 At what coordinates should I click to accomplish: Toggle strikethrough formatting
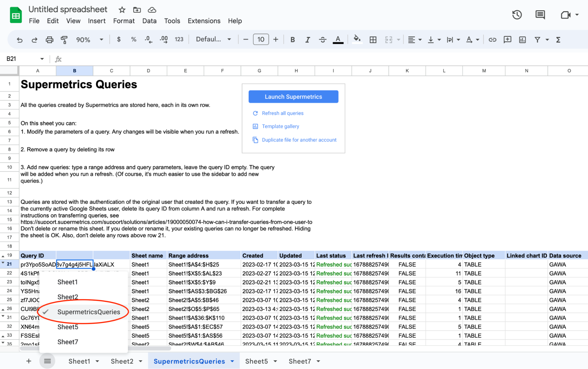pyautogui.click(x=322, y=40)
